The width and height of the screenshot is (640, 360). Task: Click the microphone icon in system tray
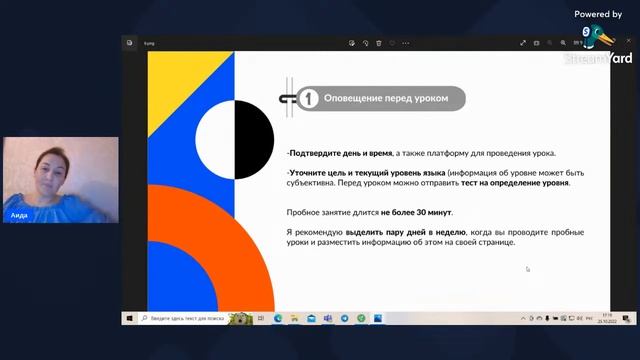[547, 318]
